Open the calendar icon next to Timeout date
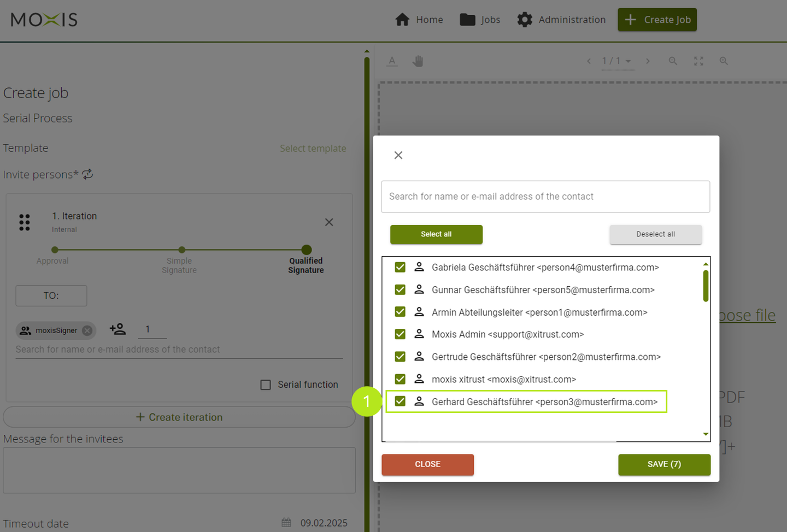 (x=286, y=523)
